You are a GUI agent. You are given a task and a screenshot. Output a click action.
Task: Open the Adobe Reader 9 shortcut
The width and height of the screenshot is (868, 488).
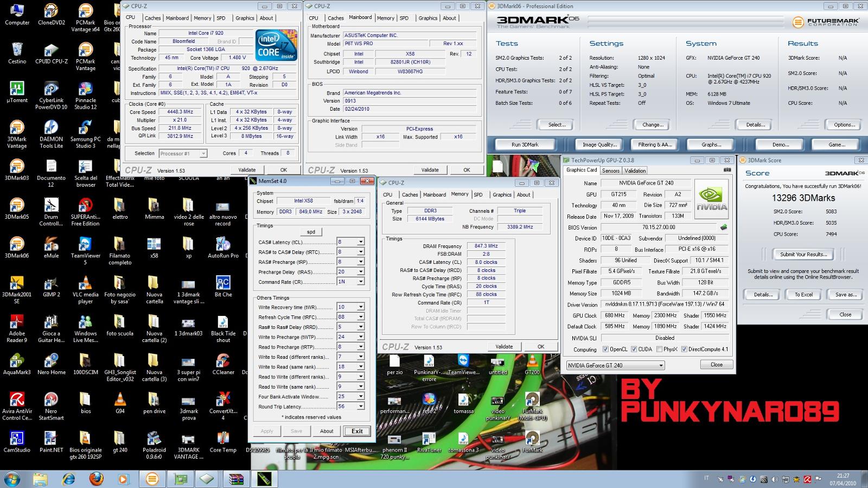click(17, 329)
